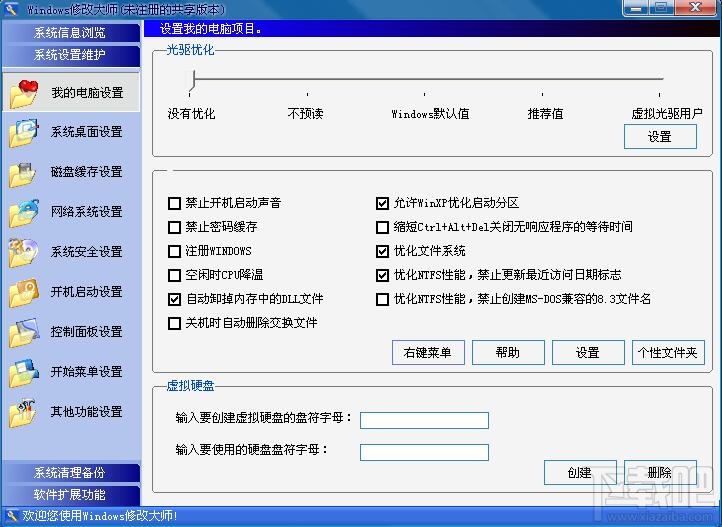Click the 网络系统设置 folder icon
The image size is (722, 527).
pyautogui.click(x=24, y=213)
